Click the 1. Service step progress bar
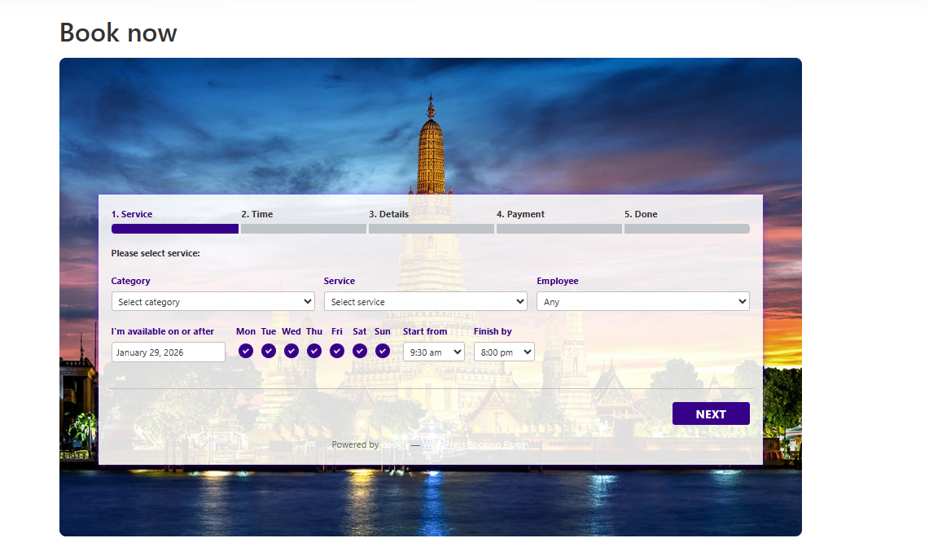Image resolution: width=929 pixels, height=560 pixels. pyautogui.click(x=175, y=229)
